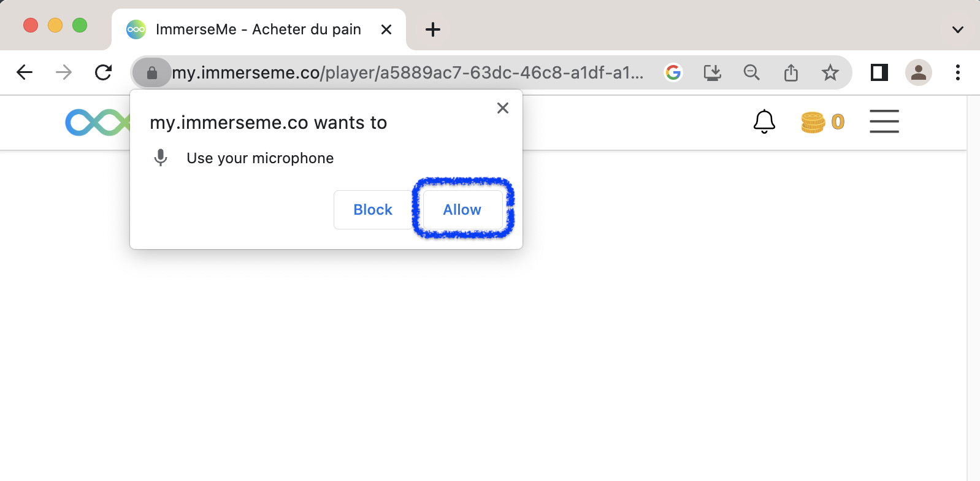The image size is (980, 481).
Task: Open the hamburger menu on ImmerseMe
Action: (x=884, y=121)
